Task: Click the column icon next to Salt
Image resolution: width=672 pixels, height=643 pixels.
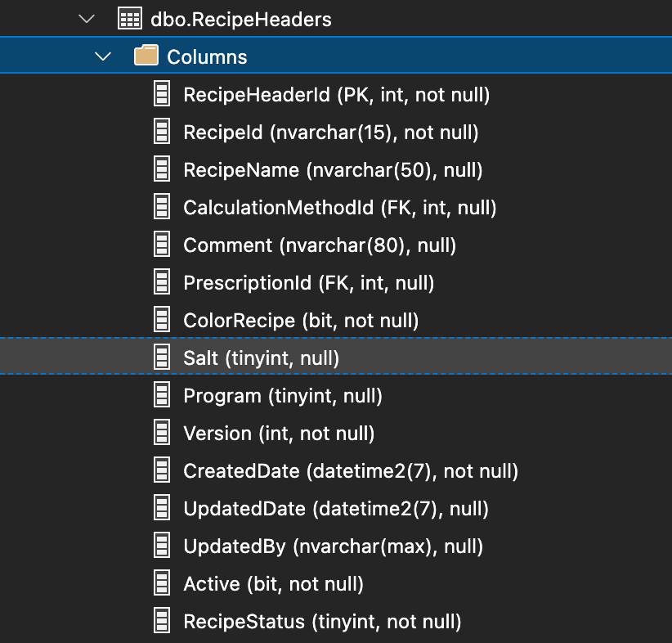Action: (162, 357)
